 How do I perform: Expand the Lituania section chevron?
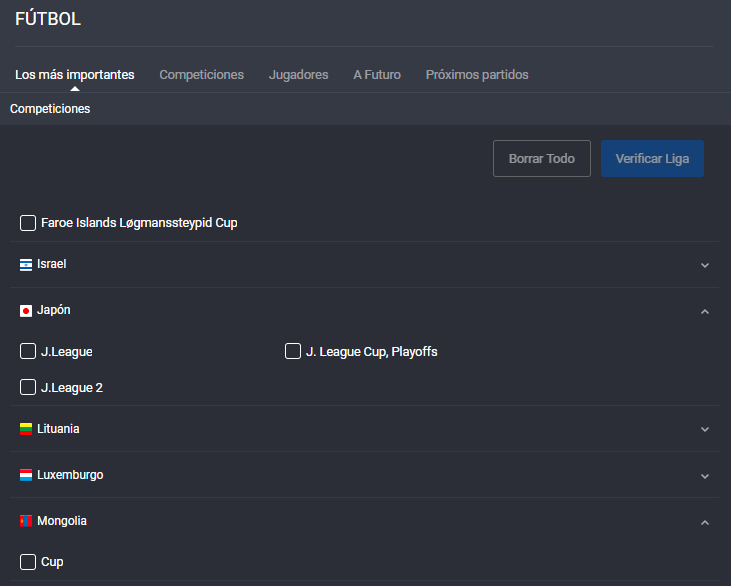point(705,429)
